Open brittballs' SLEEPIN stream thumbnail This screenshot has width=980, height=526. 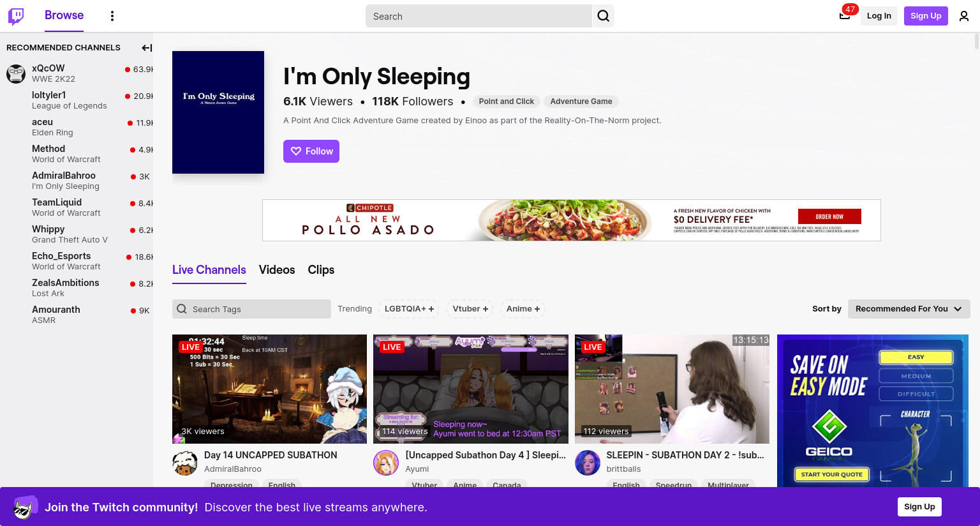click(x=672, y=389)
